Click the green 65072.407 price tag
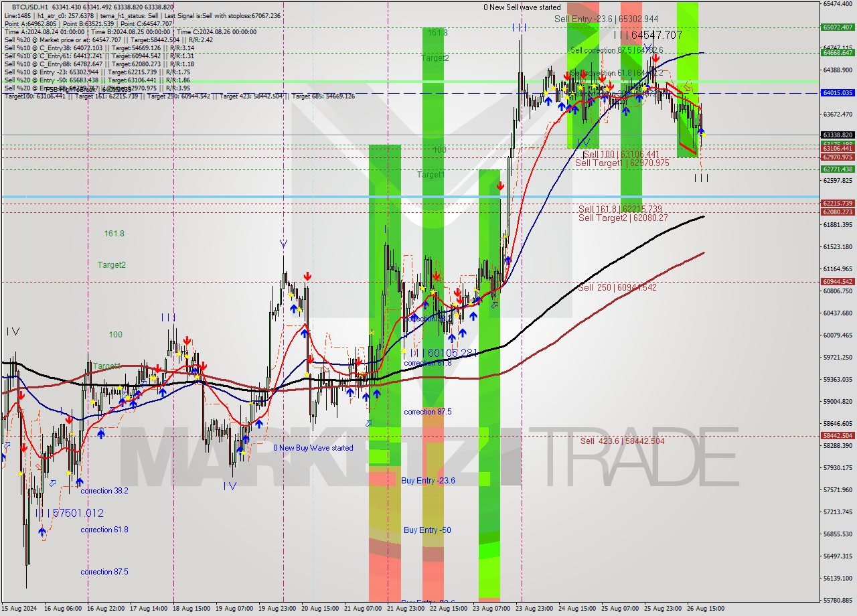Image resolution: width=857 pixels, height=616 pixels. 838,27
